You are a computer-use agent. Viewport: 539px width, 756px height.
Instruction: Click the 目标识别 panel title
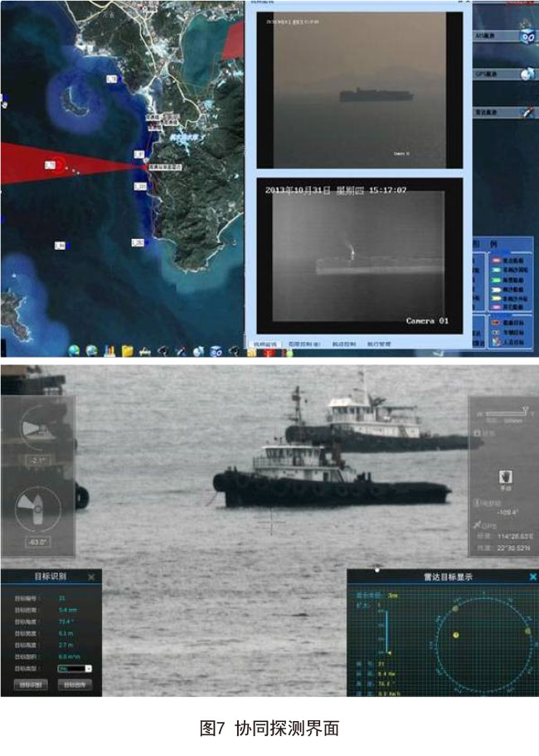(x=50, y=576)
